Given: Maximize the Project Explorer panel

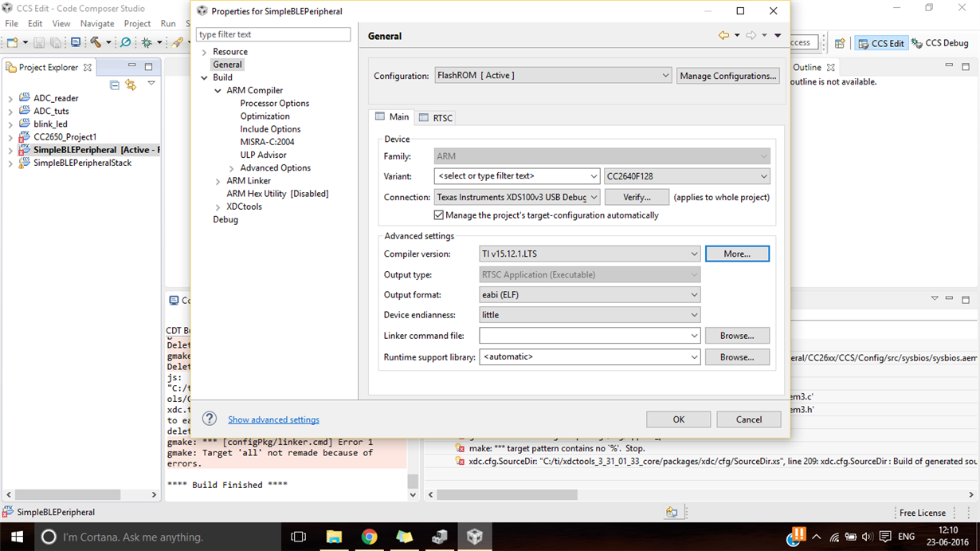Looking at the screenshot, I should 148,67.
